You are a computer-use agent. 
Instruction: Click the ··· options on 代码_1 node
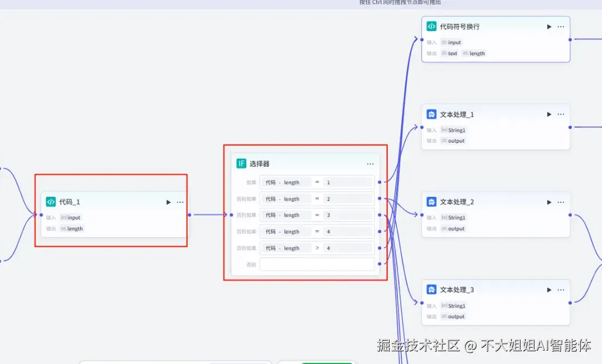(x=179, y=202)
